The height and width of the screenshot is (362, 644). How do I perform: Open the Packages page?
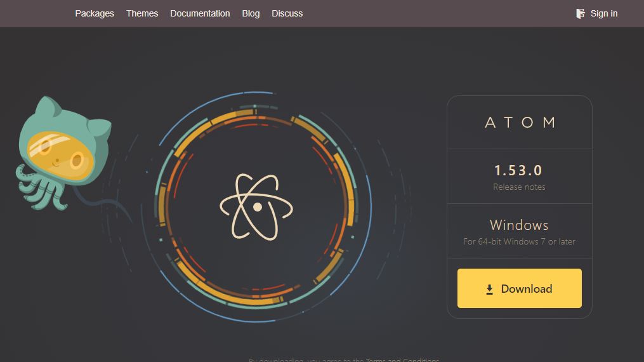[x=95, y=13]
